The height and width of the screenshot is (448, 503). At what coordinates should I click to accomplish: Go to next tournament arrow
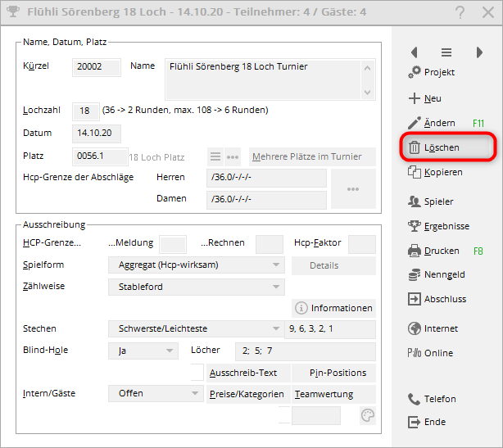point(479,52)
